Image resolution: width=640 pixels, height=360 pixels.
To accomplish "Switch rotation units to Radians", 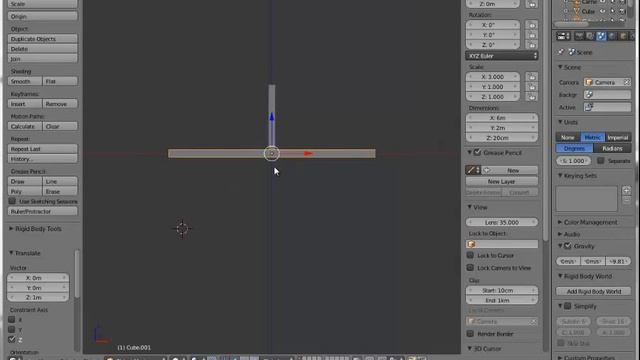I will point(612,149).
